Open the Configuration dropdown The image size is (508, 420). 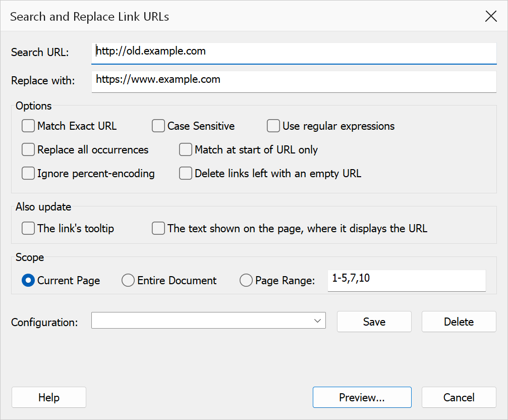click(x=208, y=321)
